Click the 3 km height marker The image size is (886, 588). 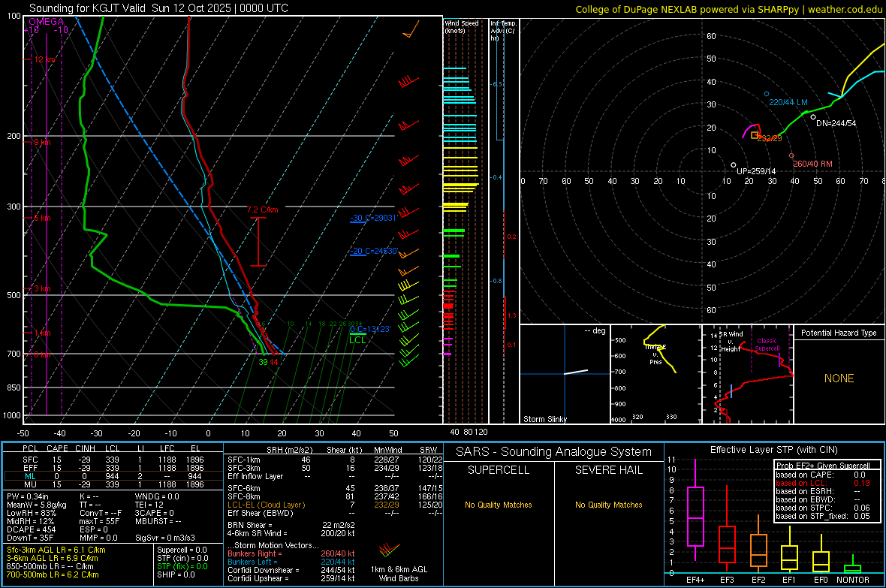[x=42, y=288]
